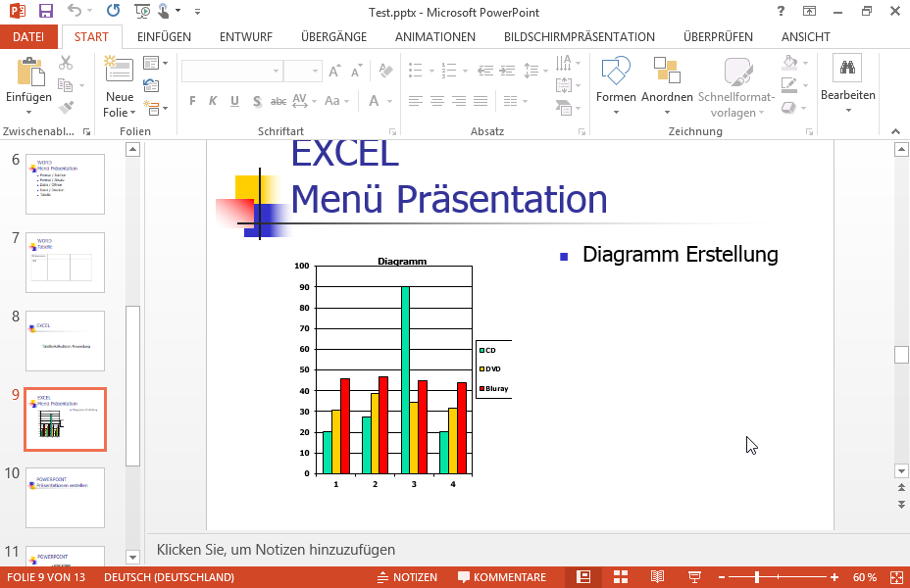Start slideshow from status bar icon
The width and height of the screenshot is (910, 588).
coord(694,577)
